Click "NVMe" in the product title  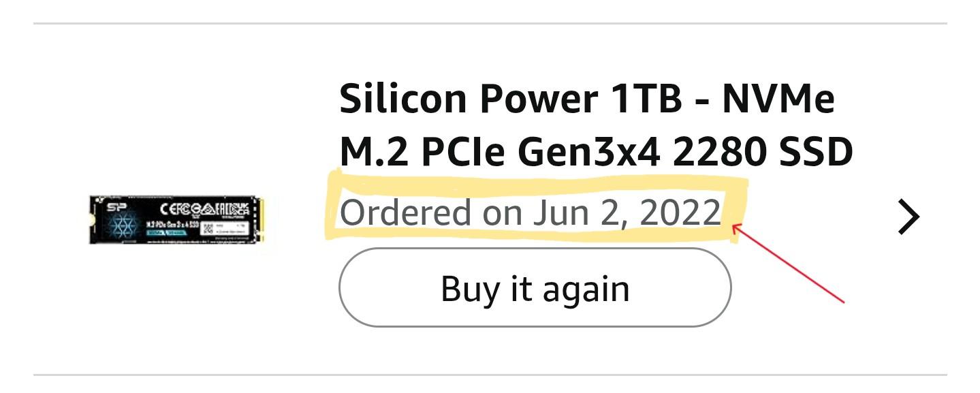(x=778, y=99)
